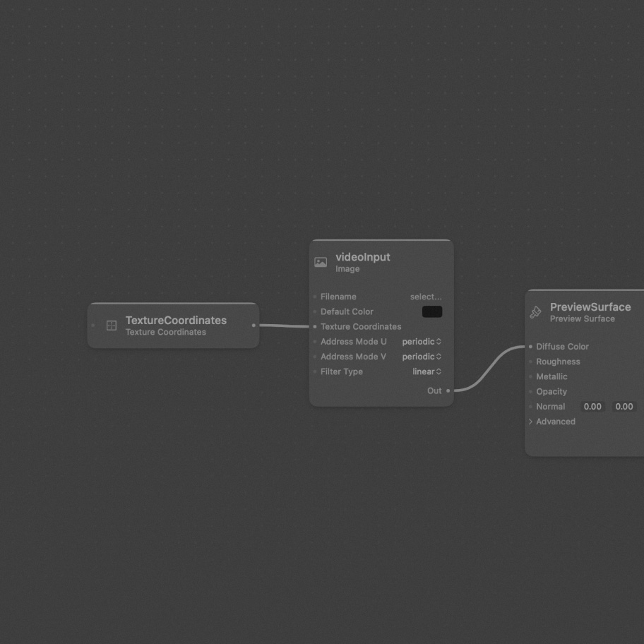
Task: Click the TextureCoordinates input port dot
Action: (x=93, y=326)
